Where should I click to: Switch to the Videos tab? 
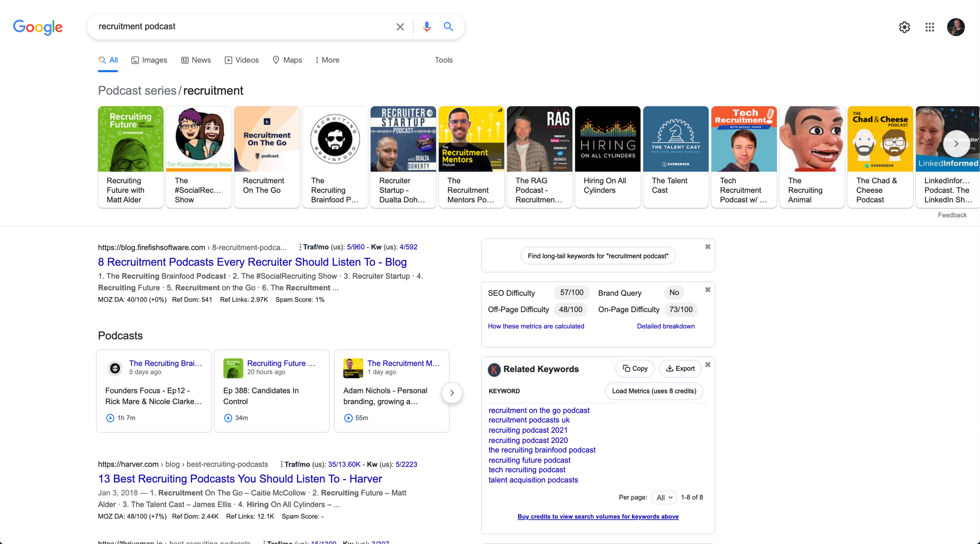[x=242, y=60]
